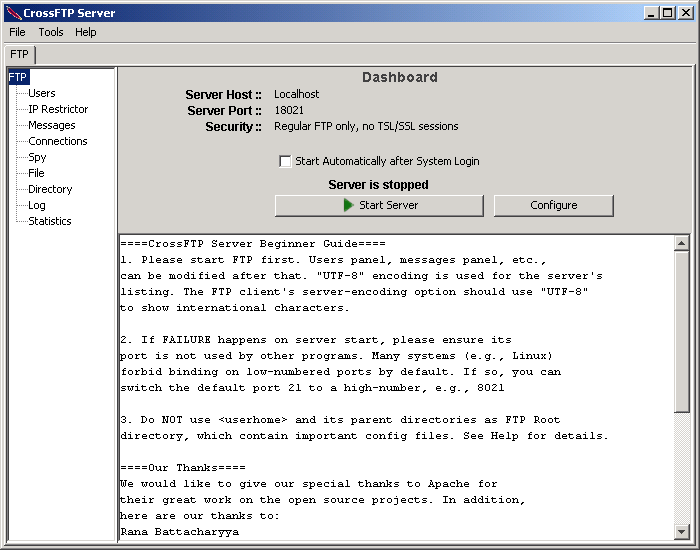Open Statistics in the sidebar tree
Viewport: 700px width, 550px height.
50,221
